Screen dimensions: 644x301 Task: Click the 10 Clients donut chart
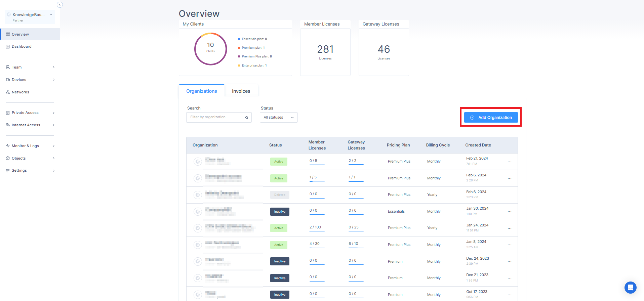tap(210, 49)
